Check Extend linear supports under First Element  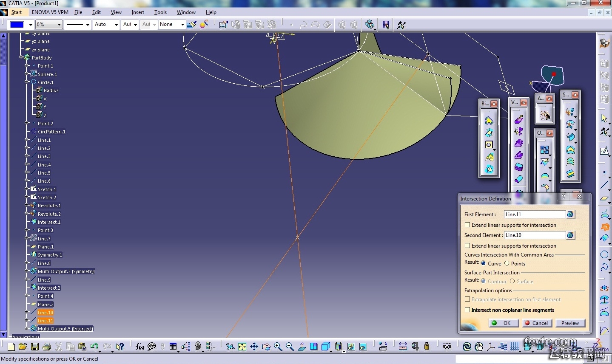click(x=467, y=225)
